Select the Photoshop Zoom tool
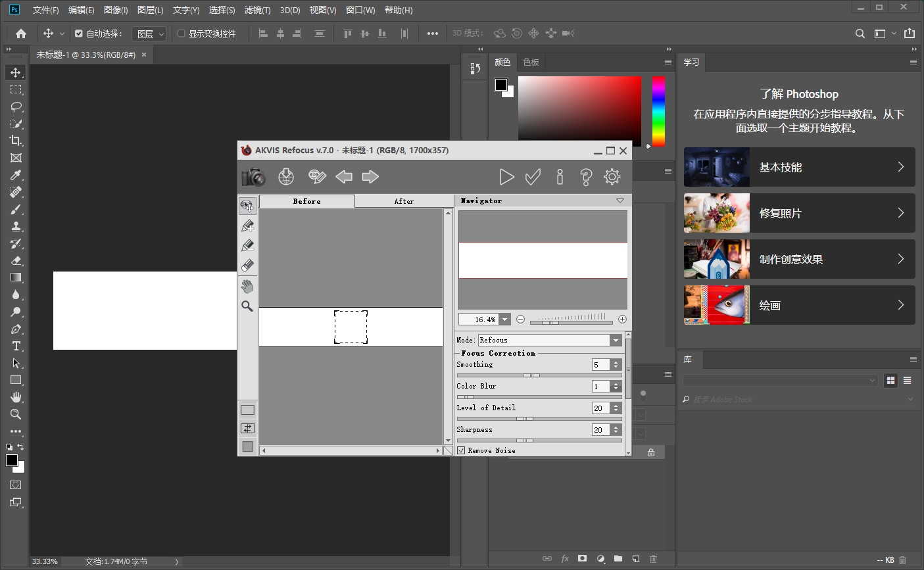 click(16, 414)
